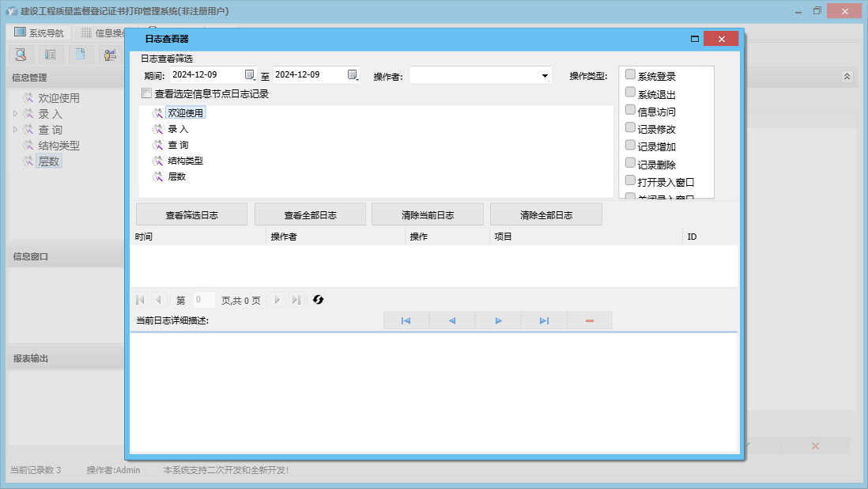Maximize the 日志查看器 dialog
This screenshot has height=489, width=868.
695,39
